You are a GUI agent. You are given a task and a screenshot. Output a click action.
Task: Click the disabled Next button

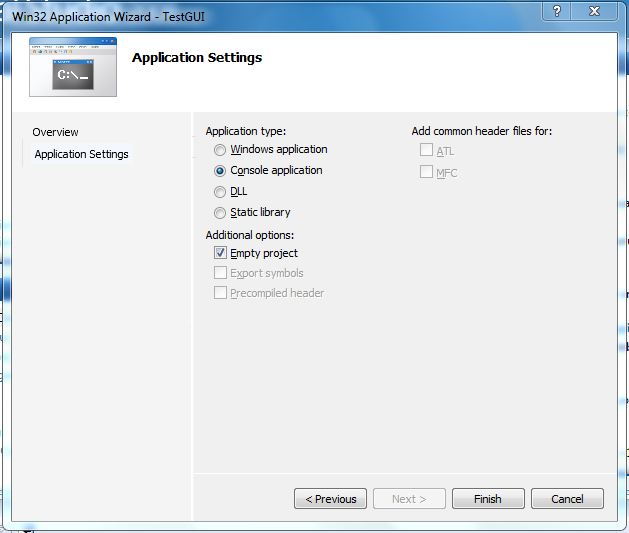pyautogui.click(x=409, y=499)
